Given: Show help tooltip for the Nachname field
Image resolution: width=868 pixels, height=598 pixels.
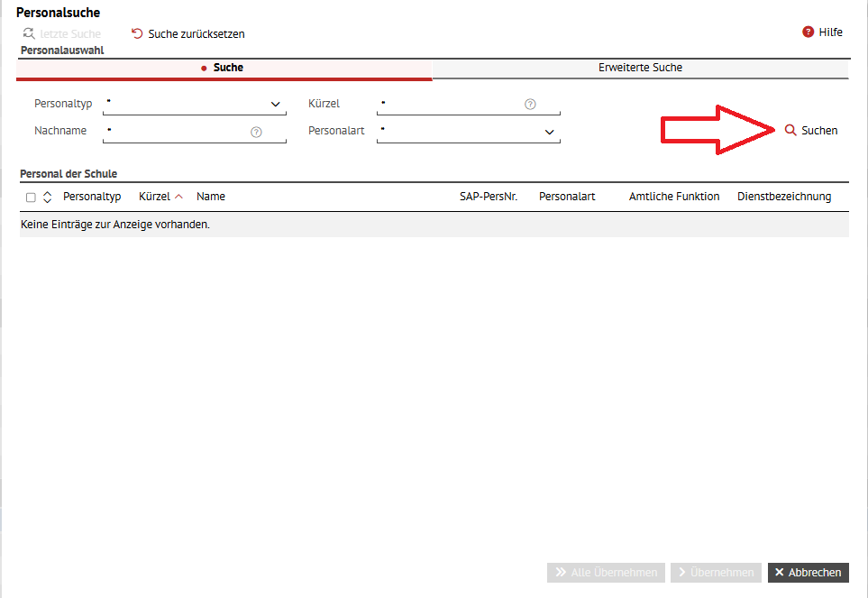Looking at the screenshot, I should click(256, 132).
